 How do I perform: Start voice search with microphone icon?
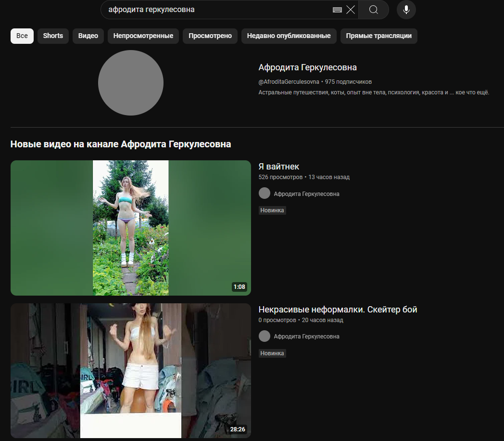pyautogui.click(x=406, y=10)
